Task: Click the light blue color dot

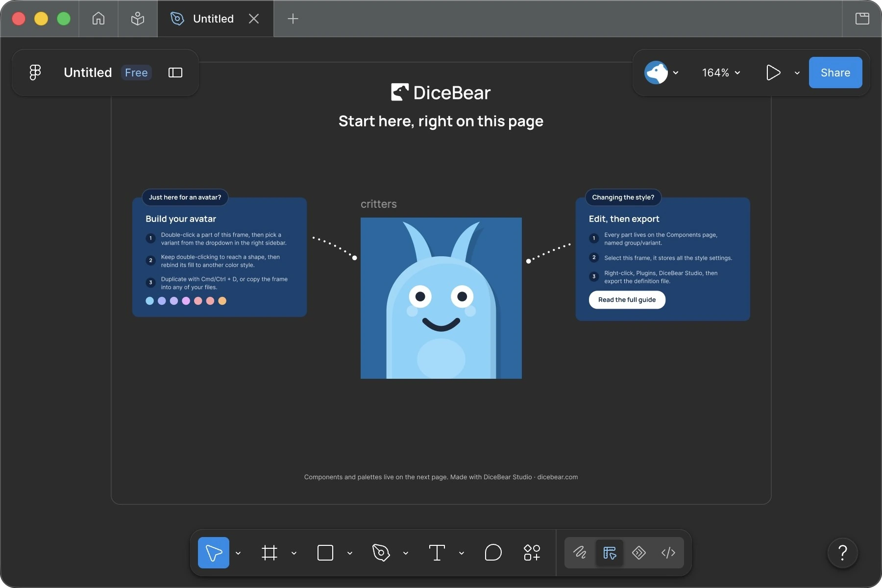Action: [x=150, y=301]
